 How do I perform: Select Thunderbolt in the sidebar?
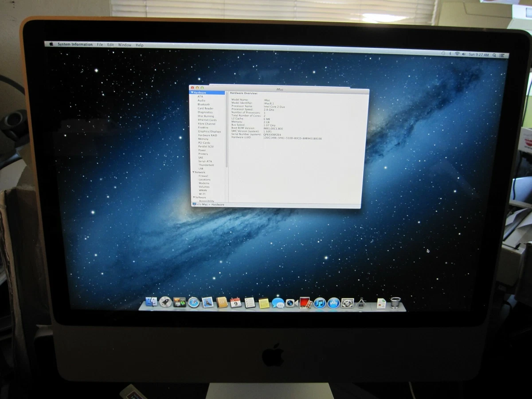[x=206, y=165]
